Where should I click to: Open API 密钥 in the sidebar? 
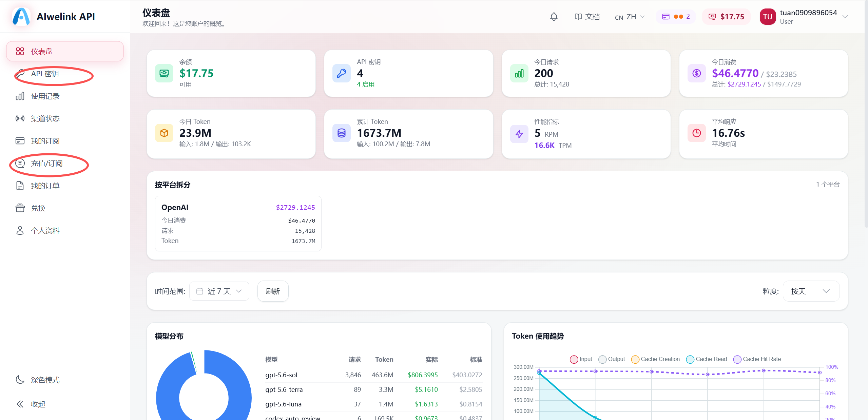pyautogui.click(x=65, y=74)
